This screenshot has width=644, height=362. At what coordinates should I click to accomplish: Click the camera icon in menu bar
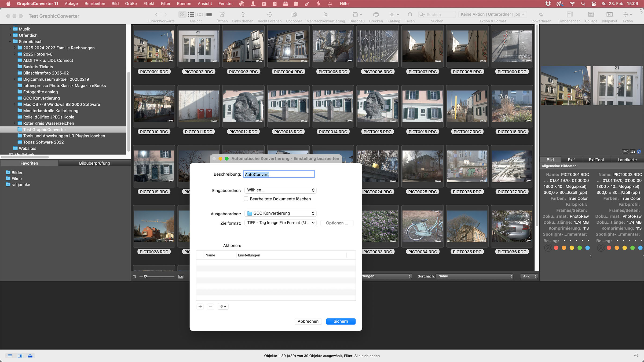click(x=264, y=4)
